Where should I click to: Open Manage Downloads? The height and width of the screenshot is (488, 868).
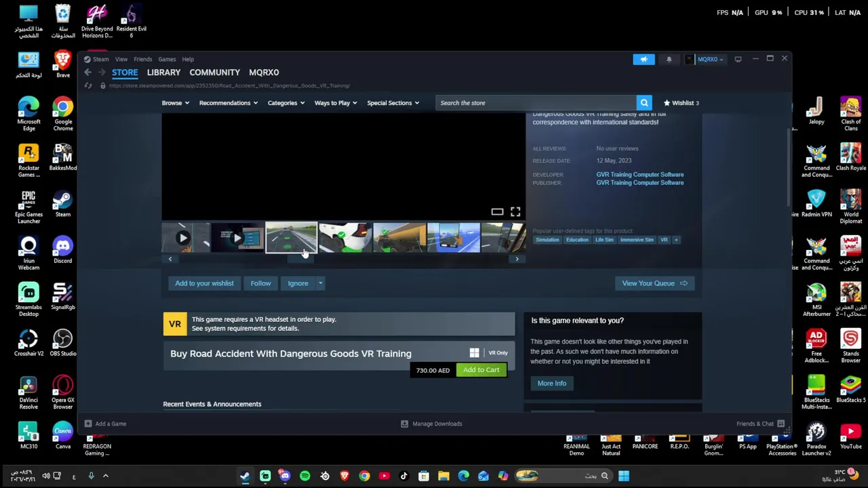point(431,424)
